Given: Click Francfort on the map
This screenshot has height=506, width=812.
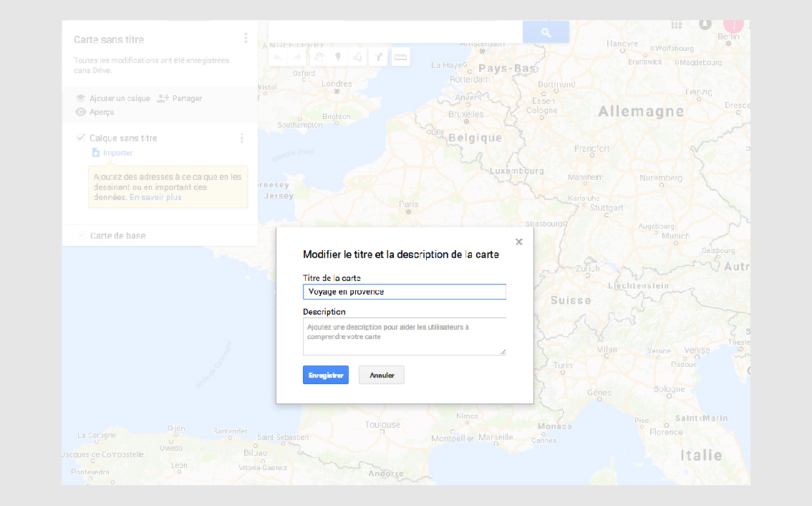Looking at the screenshot, I should [x=592, y=149].
